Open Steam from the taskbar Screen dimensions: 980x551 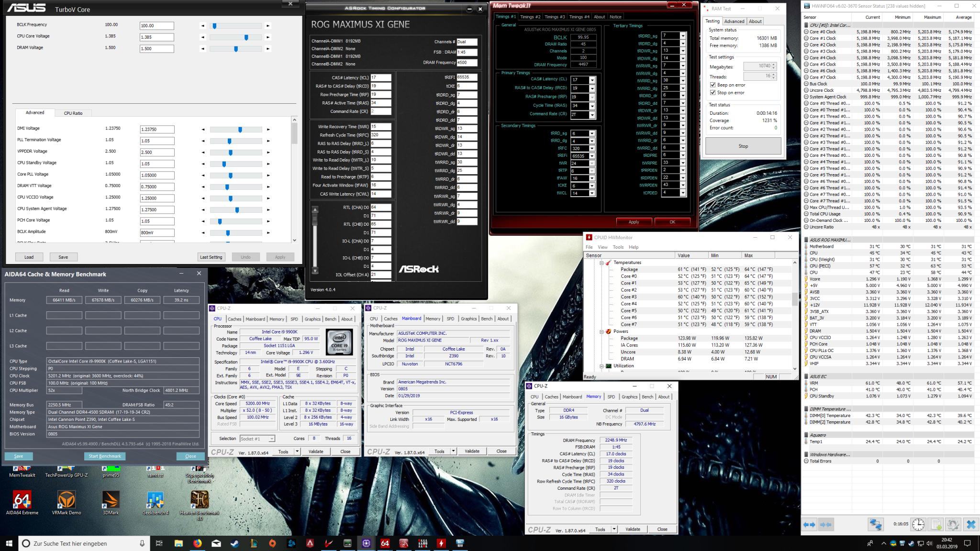(x=234, y=543)
